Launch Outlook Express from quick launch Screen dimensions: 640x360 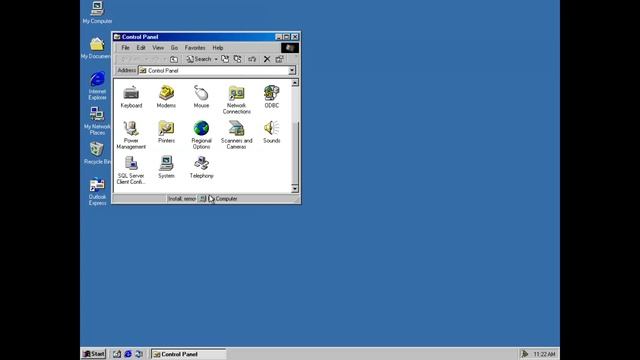coord(139,354)
